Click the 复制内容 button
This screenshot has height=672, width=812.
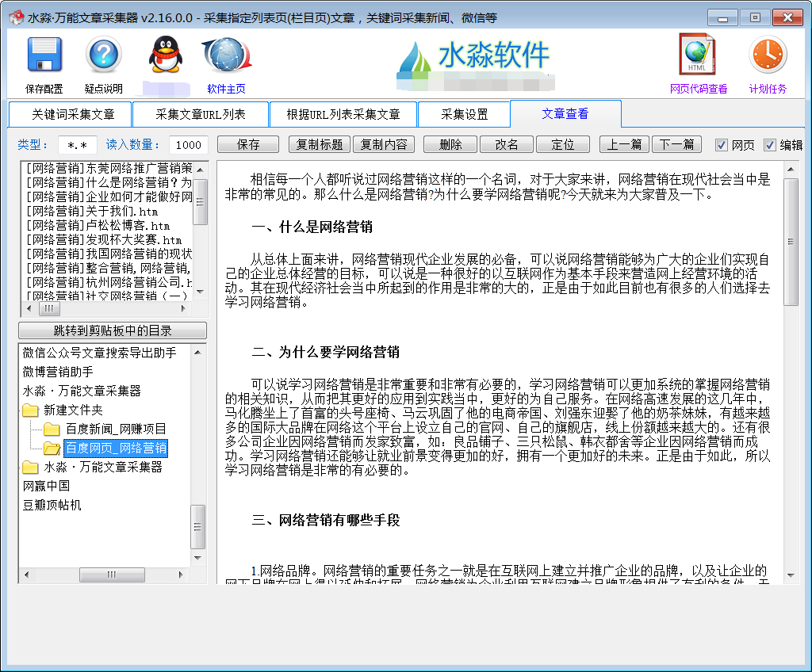384,144
